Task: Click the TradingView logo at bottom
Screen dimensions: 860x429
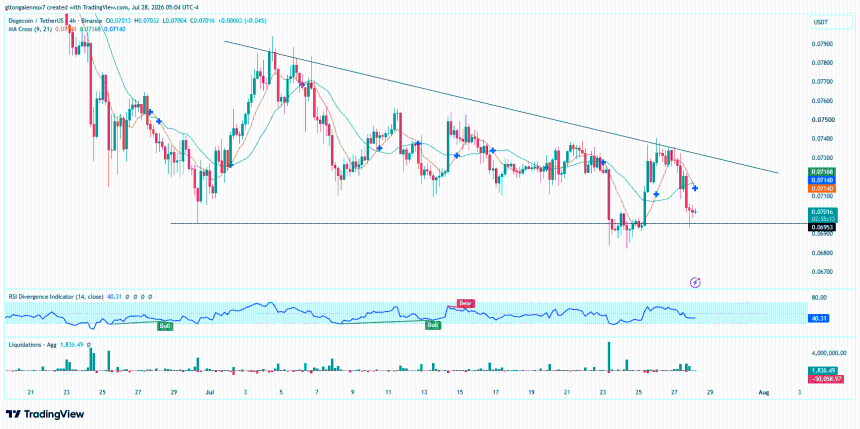Action: [x=45, y=414]
